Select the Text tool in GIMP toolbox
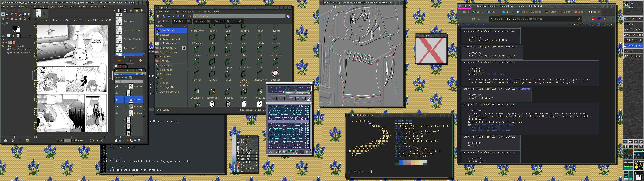 click(x=29, y=19)
